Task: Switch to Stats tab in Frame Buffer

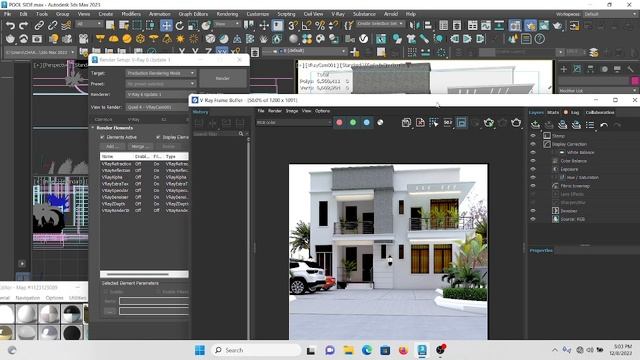Action: pos(553,112)
